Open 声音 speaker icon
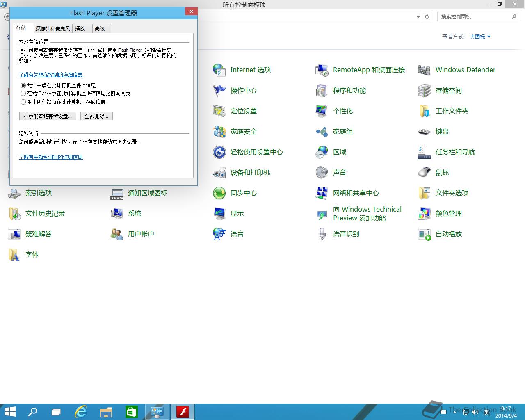Image resolution: width=525 pixels, height=420 pixels. (322, 172)
